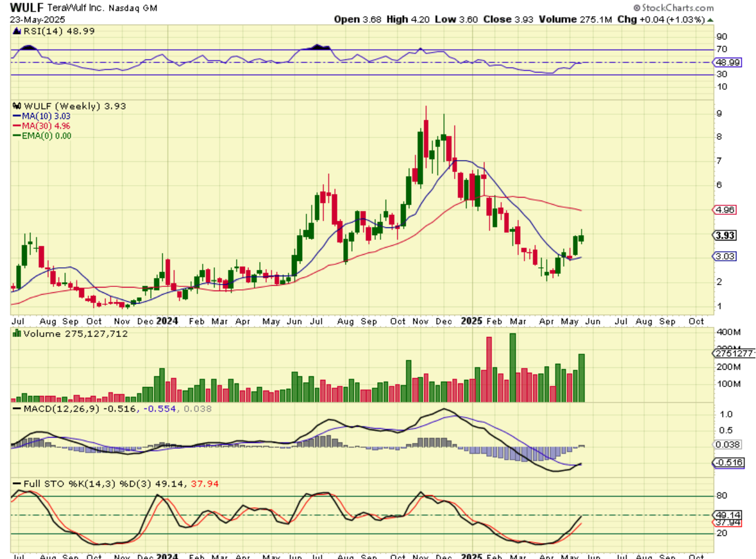756x559 pixels.
Task: Click the tallest green volume bar in March 2025
Action: click(512, 367)
